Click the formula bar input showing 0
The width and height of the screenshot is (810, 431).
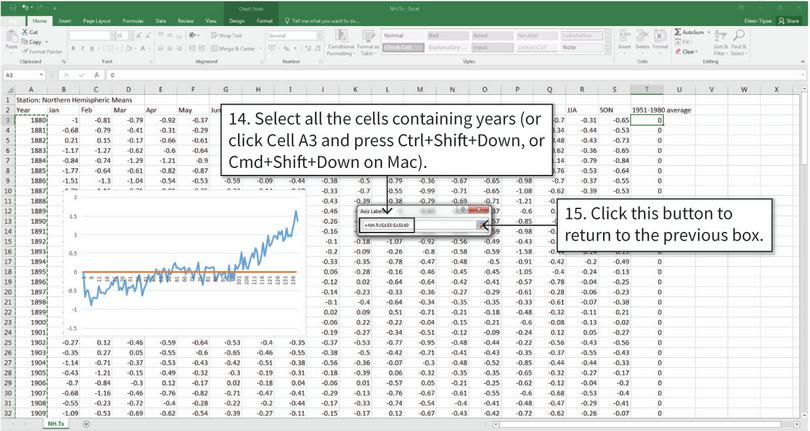click(455, 75)
